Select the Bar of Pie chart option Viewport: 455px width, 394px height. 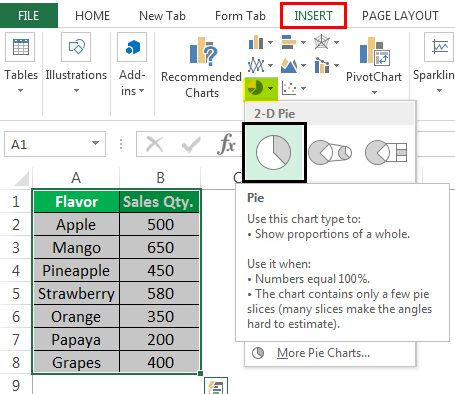pos(386,152)
